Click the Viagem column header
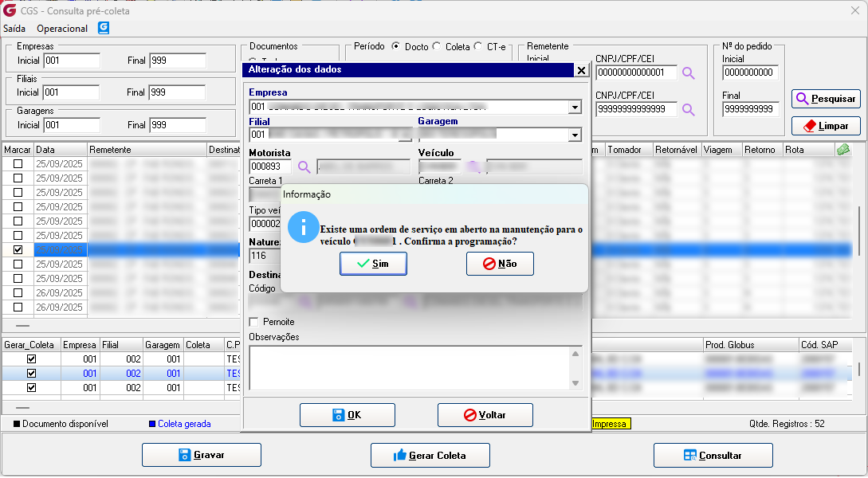The image size is (868, 478). tap(722, 150)
